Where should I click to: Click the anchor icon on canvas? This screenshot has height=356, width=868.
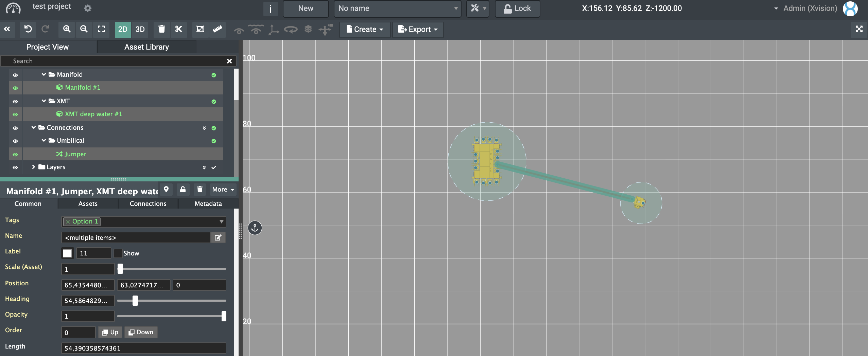click(x=255, y=228)
